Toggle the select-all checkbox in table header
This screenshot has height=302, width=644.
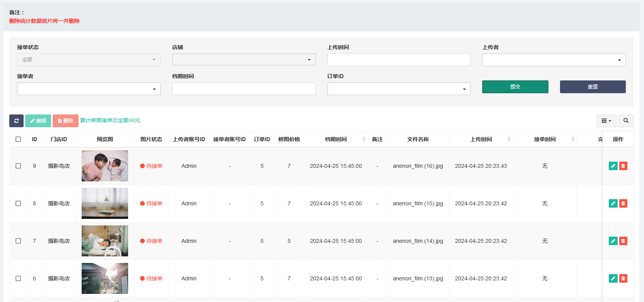pos(18,139)
